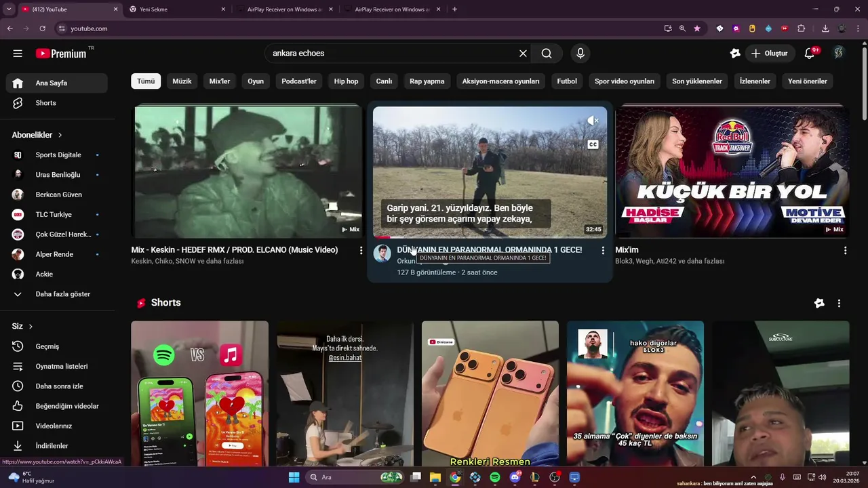The height and width of the screenshot is (488, 868).
Task: Open the YouTube hamburger guide menu
Action: [18, 54]
